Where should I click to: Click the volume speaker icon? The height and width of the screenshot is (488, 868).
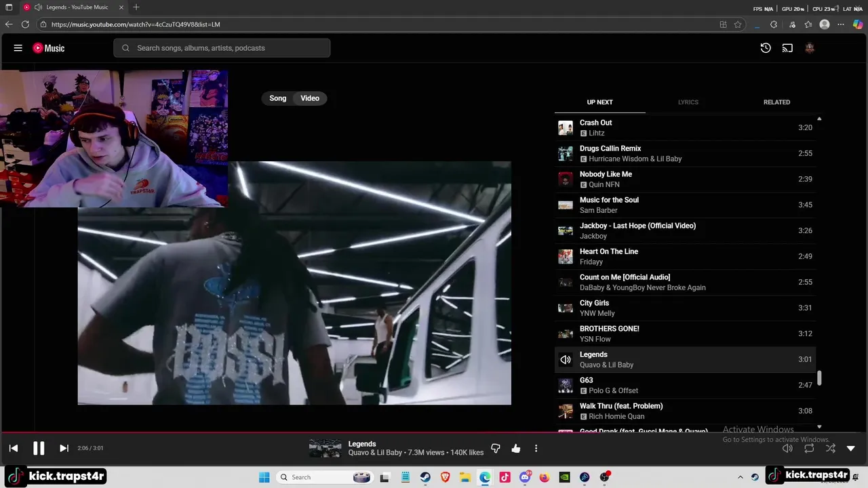pyautogui.click(x=787, y=448)
